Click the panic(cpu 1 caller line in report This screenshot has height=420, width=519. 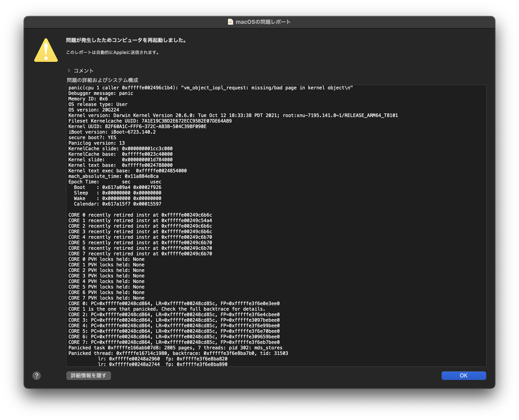(210, 88)
